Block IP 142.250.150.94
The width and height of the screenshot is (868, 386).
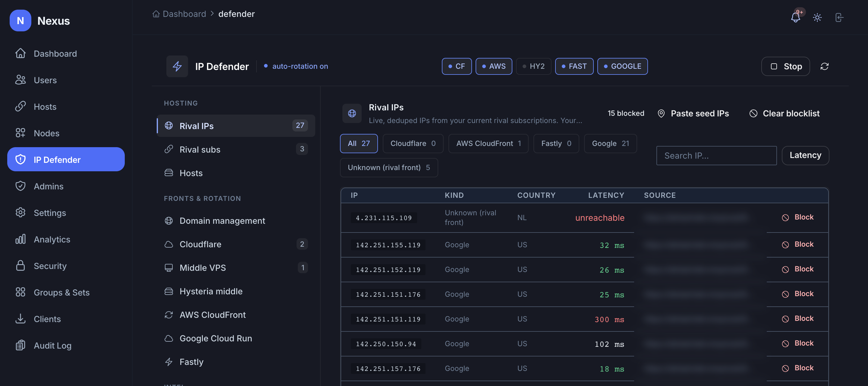point(797,343)
